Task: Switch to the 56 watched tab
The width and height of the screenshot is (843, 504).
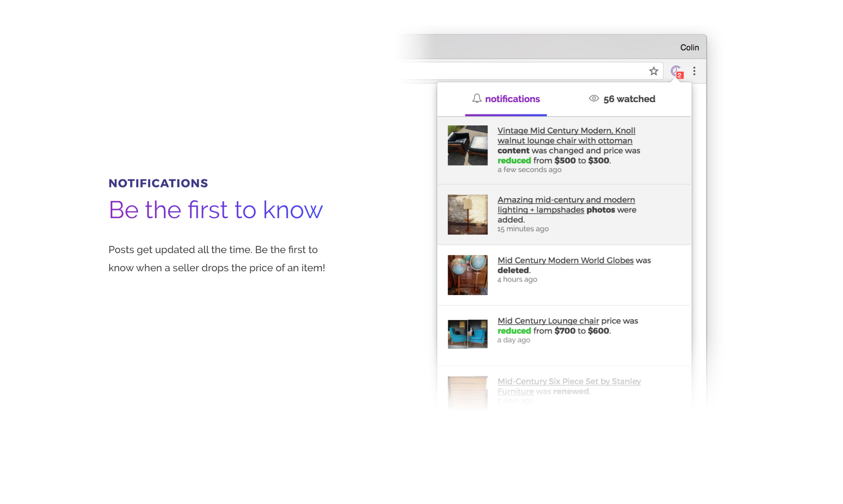Action: point(629,99)
